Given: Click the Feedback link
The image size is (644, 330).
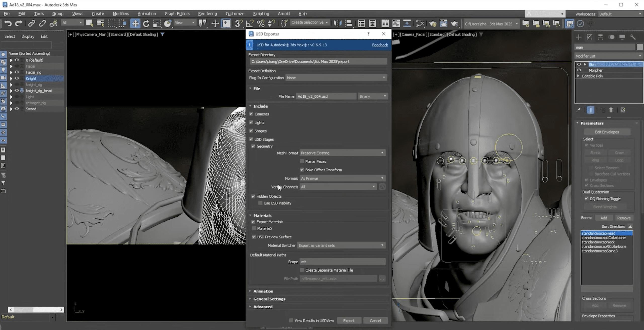Looking at the screenshot, I should coord(380,45).
